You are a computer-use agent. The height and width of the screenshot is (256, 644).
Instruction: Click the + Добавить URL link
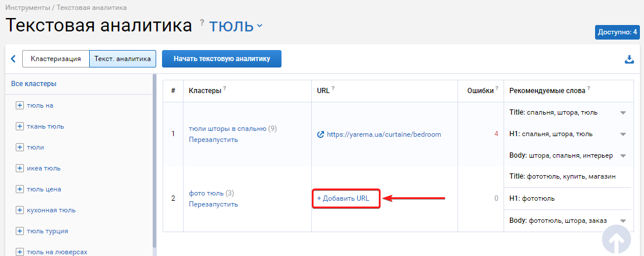(x=343, y=198)
